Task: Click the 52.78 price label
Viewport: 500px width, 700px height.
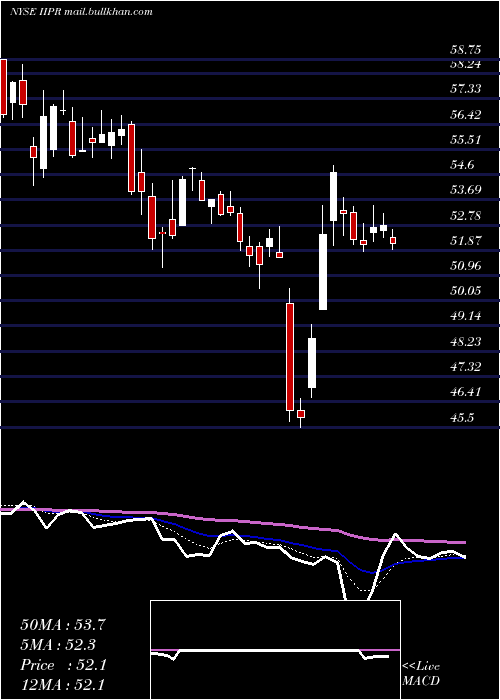Action: coord(466,216)
